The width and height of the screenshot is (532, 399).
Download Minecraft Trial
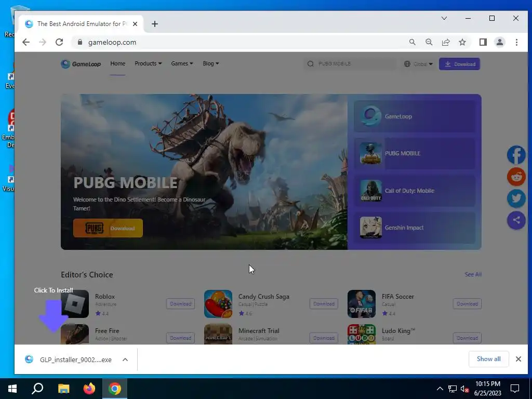pyautogui.click(x=324, y=338)
